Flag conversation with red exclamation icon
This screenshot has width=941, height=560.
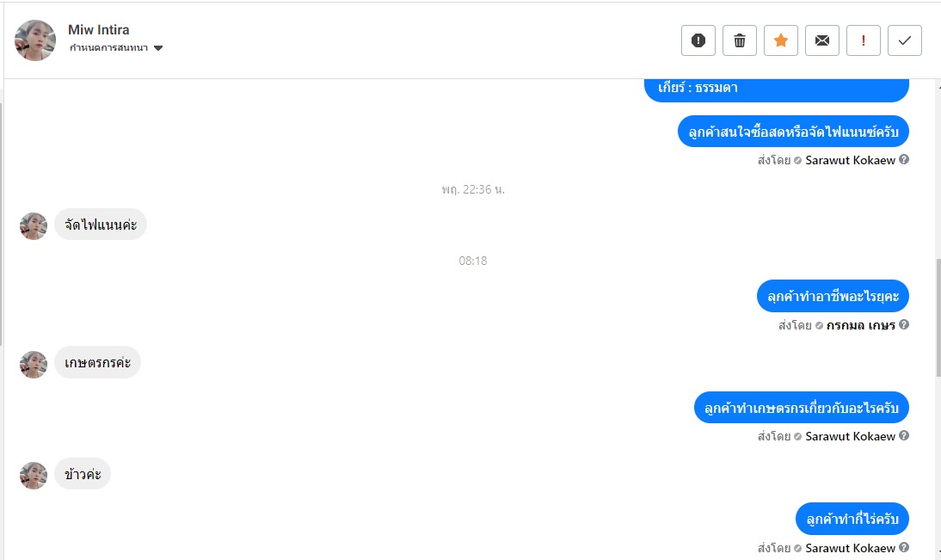tap(864, 40)
